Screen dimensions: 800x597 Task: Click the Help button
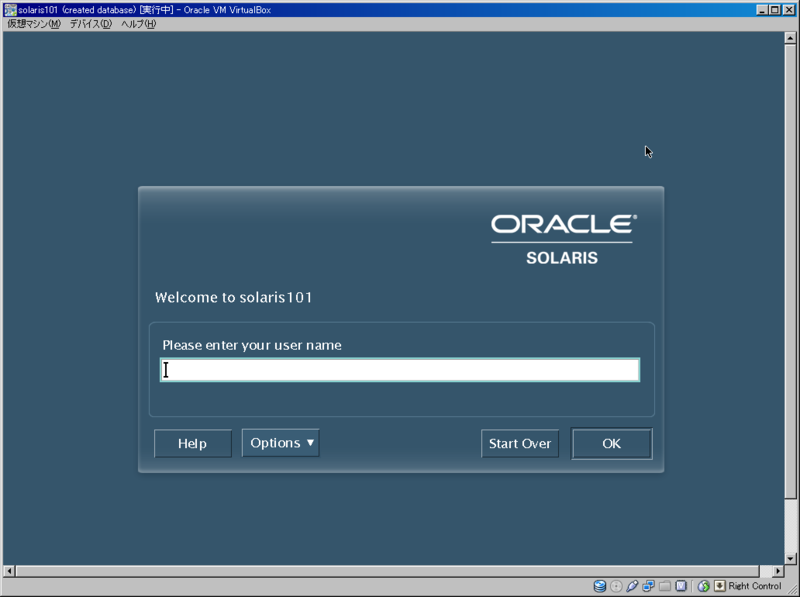tap(193, 443)
